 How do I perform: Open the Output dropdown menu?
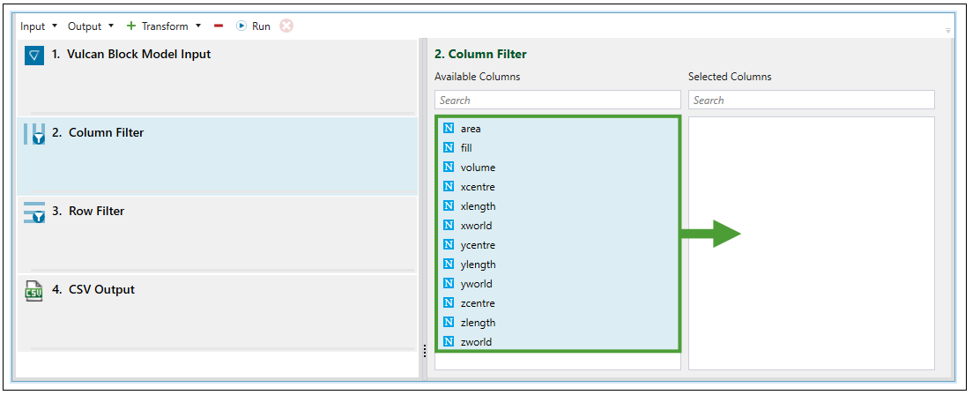pos(91,26)
